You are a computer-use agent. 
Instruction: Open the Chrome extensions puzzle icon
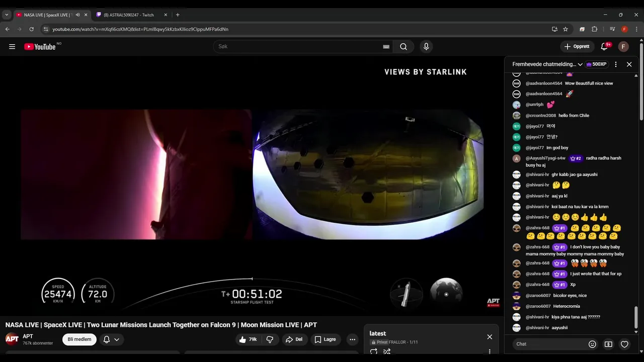pos(594,29)
